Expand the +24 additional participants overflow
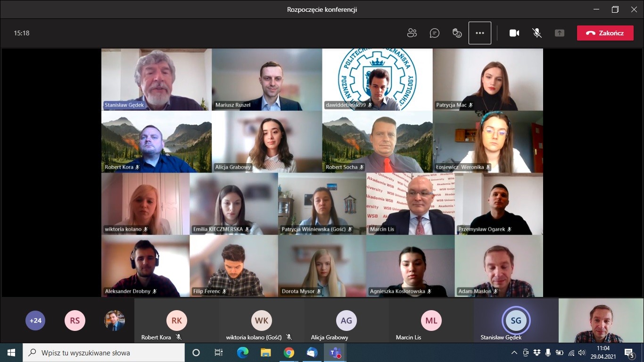This screenshot has height=362, width=644. click(x=35, y=321)
